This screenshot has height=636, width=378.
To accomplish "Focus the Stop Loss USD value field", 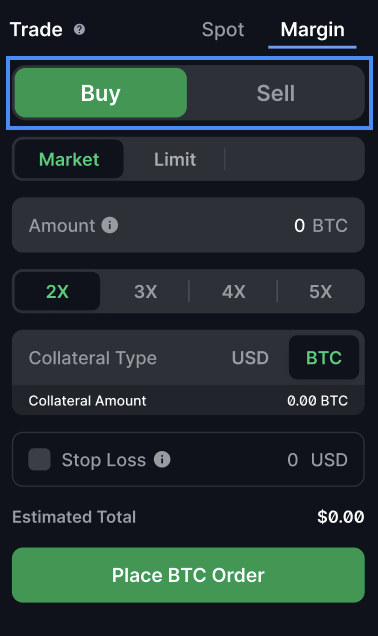I will pyautogui.click(x=292, y=460).
